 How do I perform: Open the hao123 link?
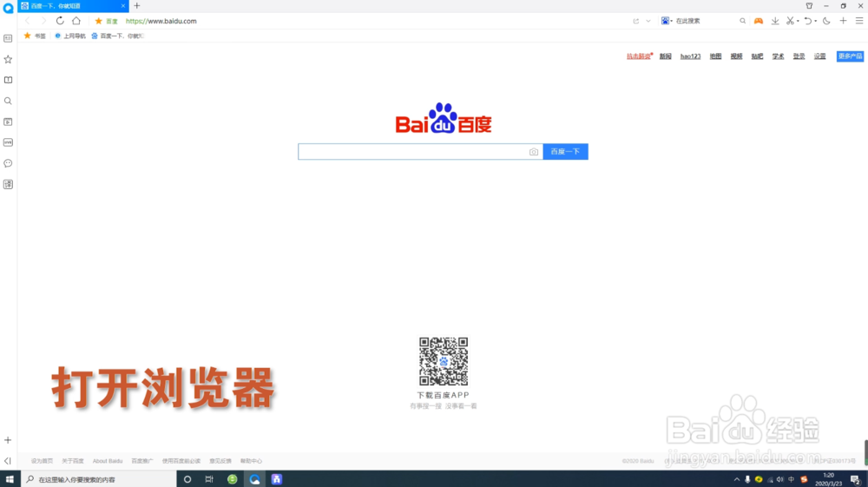(690, 56)
